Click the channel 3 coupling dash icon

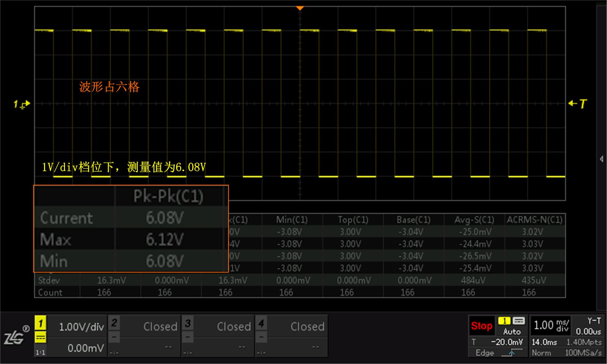188,337
